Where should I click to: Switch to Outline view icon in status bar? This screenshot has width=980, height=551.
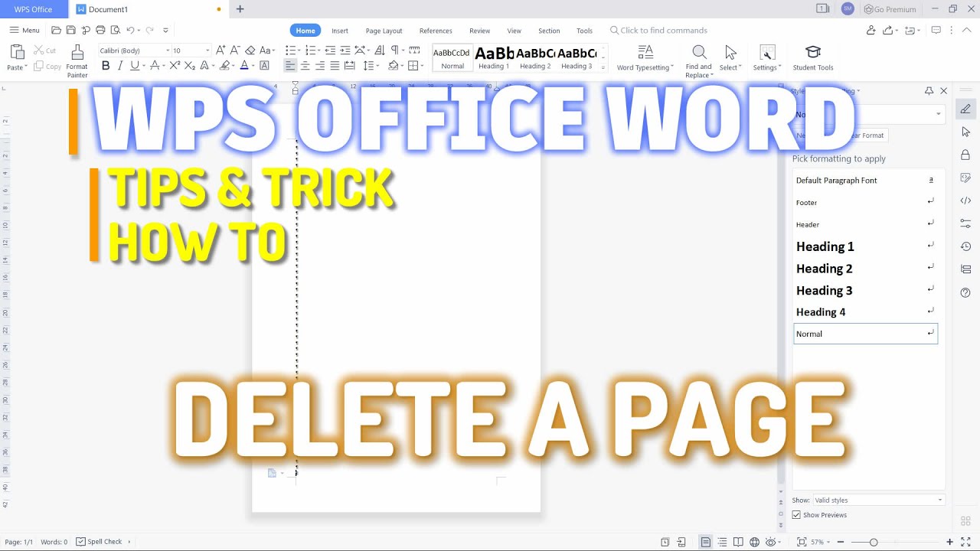pyautogui.click(x=722, y=542)
